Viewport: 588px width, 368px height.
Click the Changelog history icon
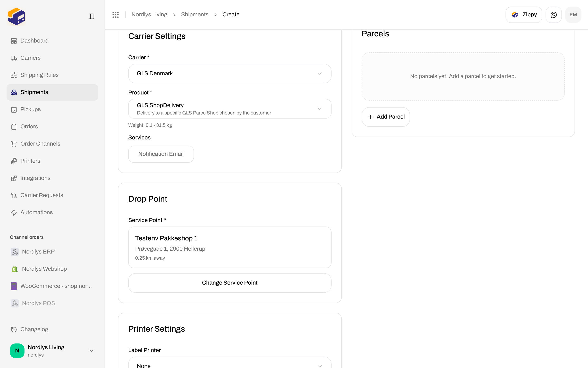coord(14,329)
